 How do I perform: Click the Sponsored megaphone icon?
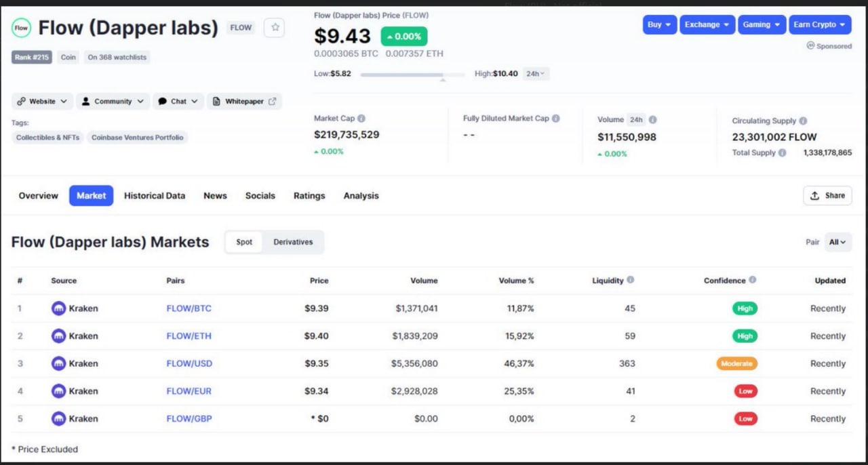click(x=810, y=46)
